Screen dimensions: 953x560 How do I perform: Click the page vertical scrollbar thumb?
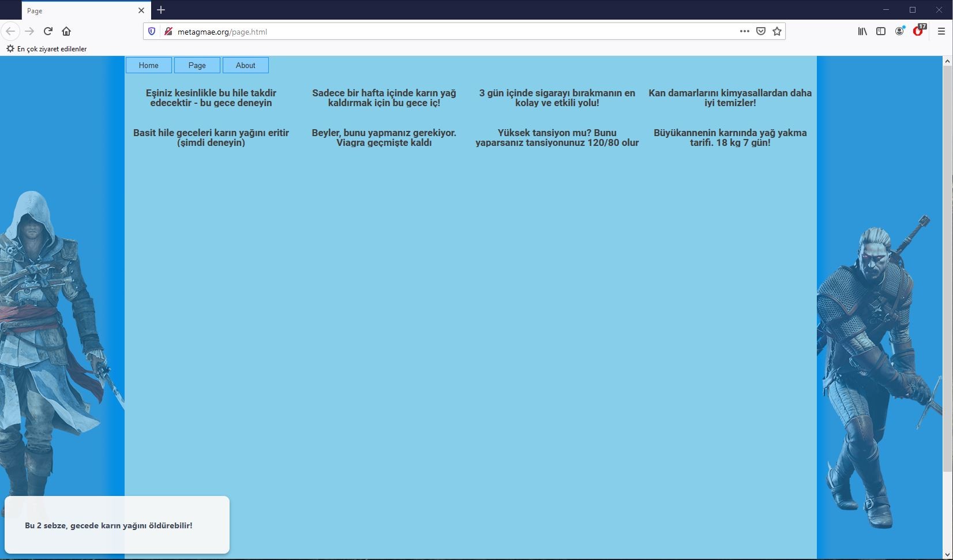point(947,268)
